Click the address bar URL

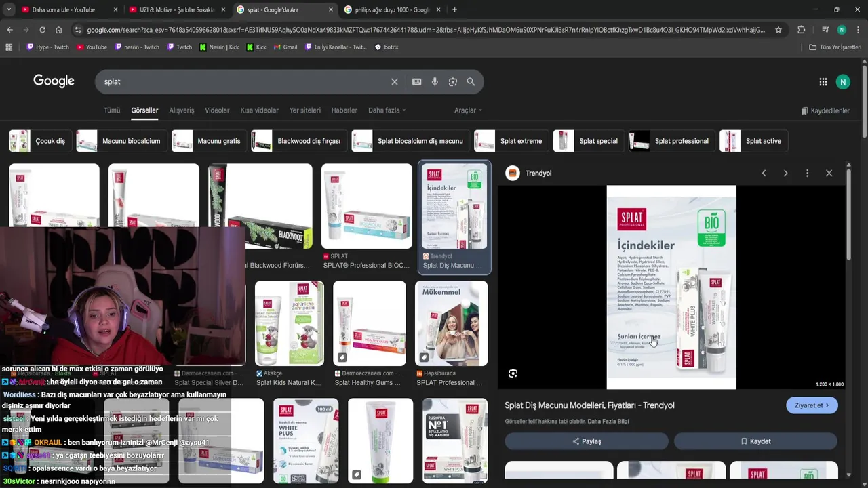(x=426, y=30)
